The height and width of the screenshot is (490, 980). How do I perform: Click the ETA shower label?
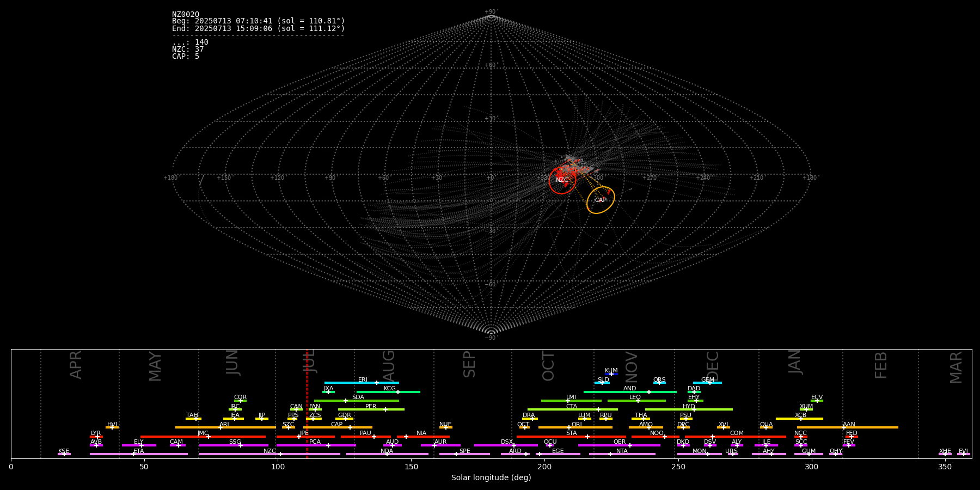tap(139, 451)
